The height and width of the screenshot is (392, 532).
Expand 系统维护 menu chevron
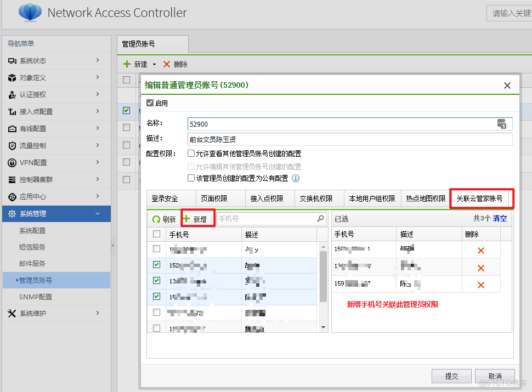pyautogui.click(x=98, y=313)
